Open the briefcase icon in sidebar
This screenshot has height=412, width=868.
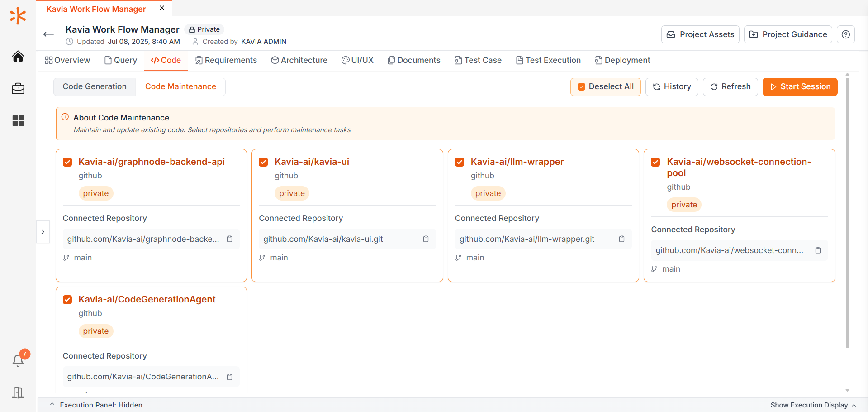18,89
